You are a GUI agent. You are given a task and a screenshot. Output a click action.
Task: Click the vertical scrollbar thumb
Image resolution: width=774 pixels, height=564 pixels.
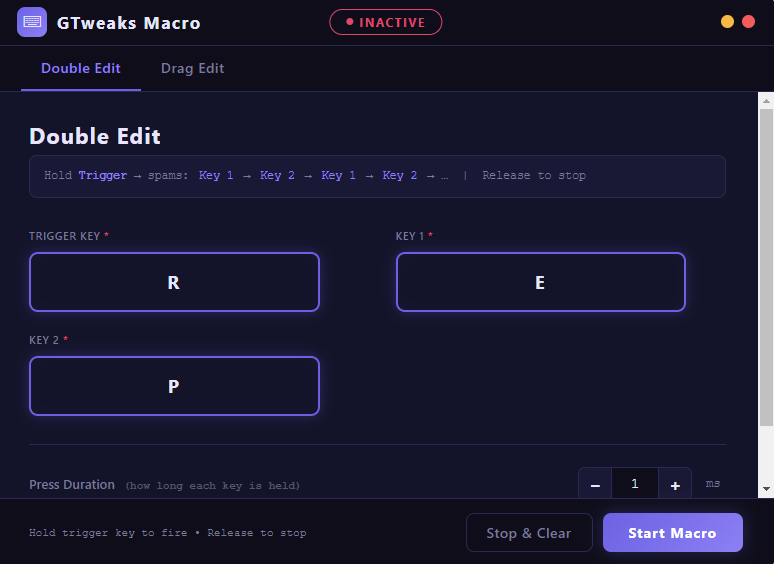pyautogui.click(x=766, y=267)
